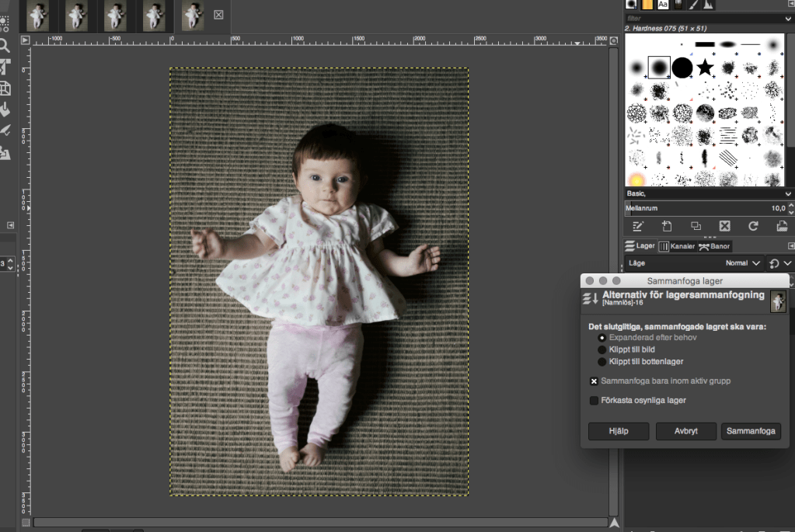This screenshot has width=795, height=532.
Task: Switch to the Kanaler tab
Action: [x=676, y=246]
